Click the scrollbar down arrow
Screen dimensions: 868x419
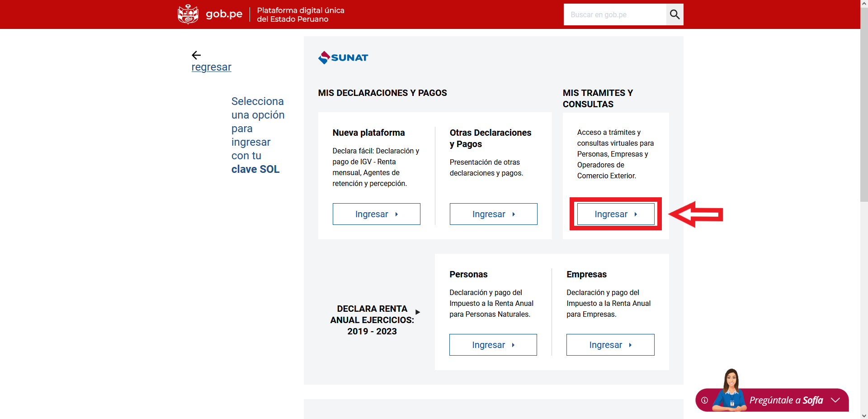pyautogui.click(x=864, y=415)
